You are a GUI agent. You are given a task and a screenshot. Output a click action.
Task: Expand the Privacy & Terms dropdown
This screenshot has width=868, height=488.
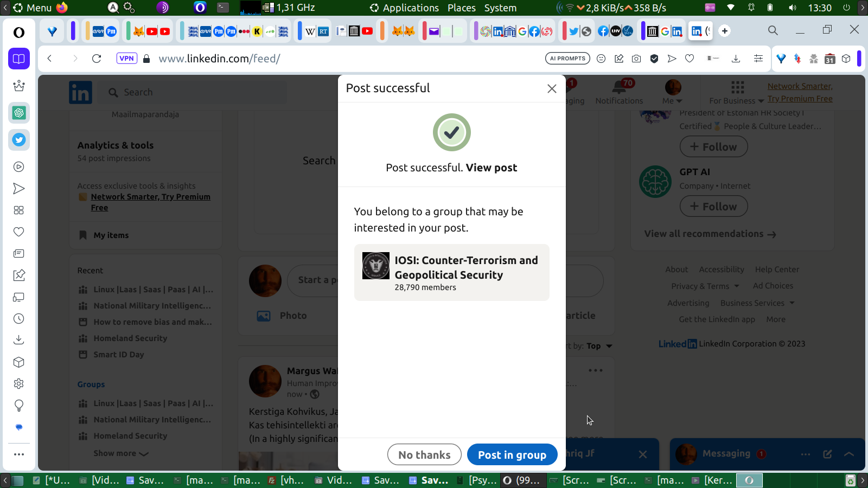click(705, 286)
